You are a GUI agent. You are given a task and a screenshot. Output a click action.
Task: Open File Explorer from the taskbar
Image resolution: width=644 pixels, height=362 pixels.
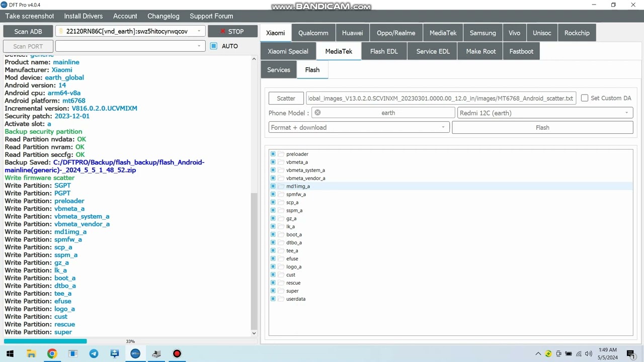31,353
